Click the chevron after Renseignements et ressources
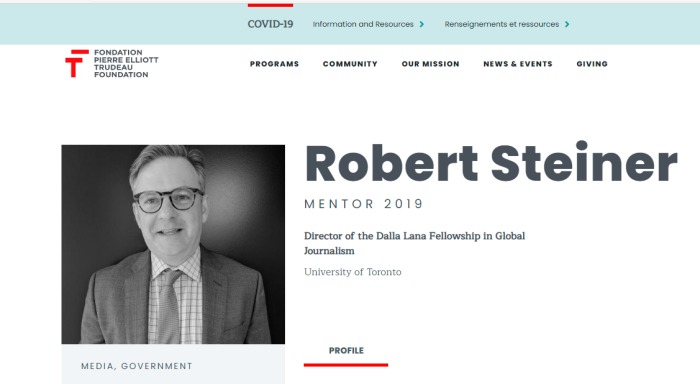 point(567,24)
